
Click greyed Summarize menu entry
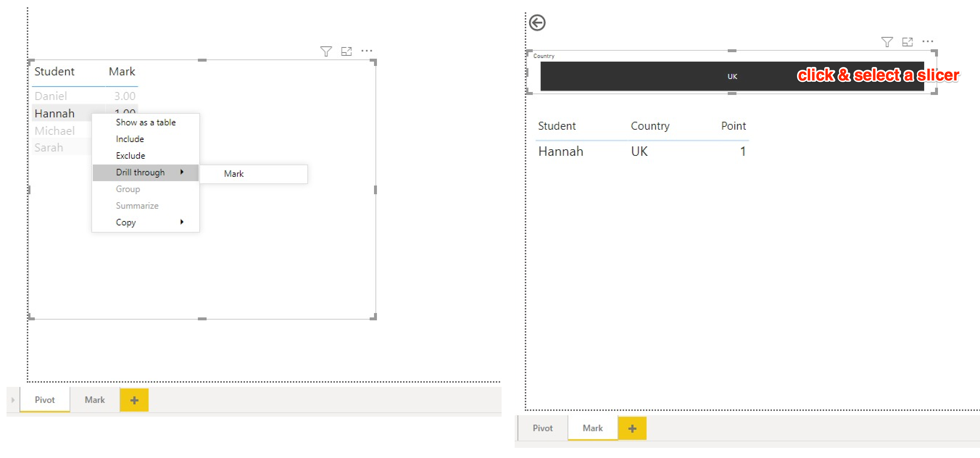[x=146, y=206]
